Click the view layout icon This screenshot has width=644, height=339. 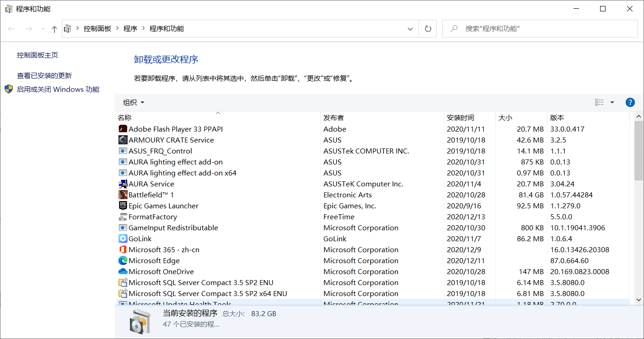599,102
